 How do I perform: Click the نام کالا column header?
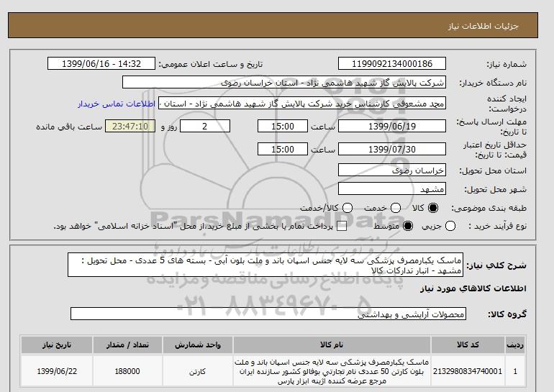[332, 345]
